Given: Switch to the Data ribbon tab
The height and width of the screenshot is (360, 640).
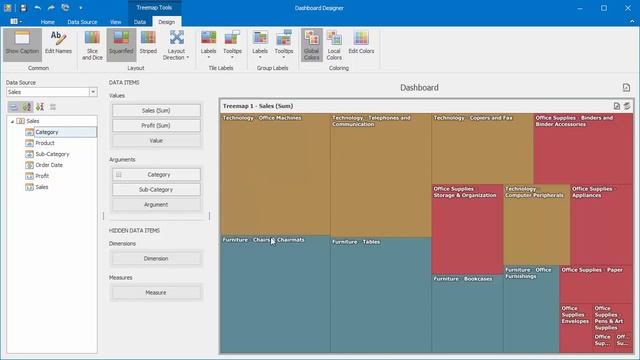Looking at the screenshot, I should tap(140, 22).
